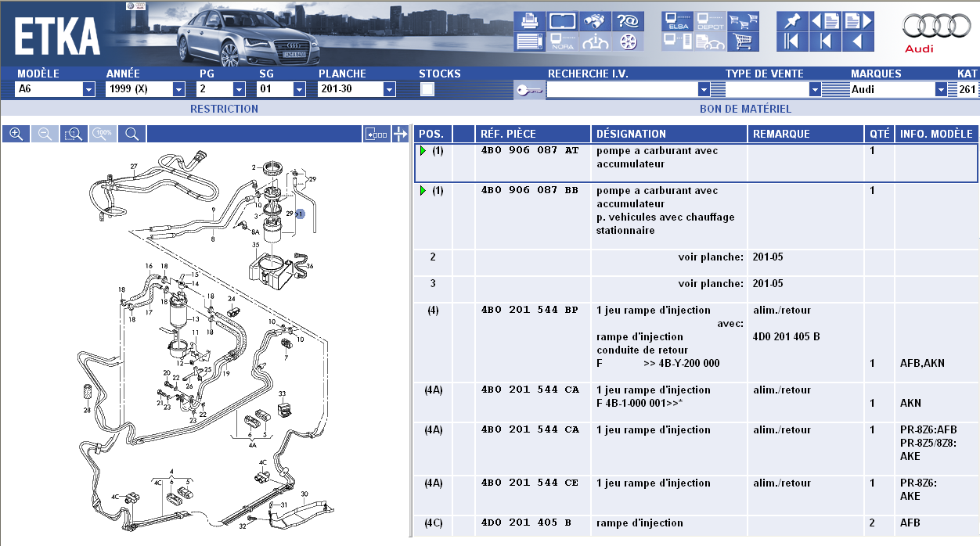Viewport: 980px width, 546px height.
Task: Open the binoculars search tool
Action: pyautogui.click(x=596, y=21)
